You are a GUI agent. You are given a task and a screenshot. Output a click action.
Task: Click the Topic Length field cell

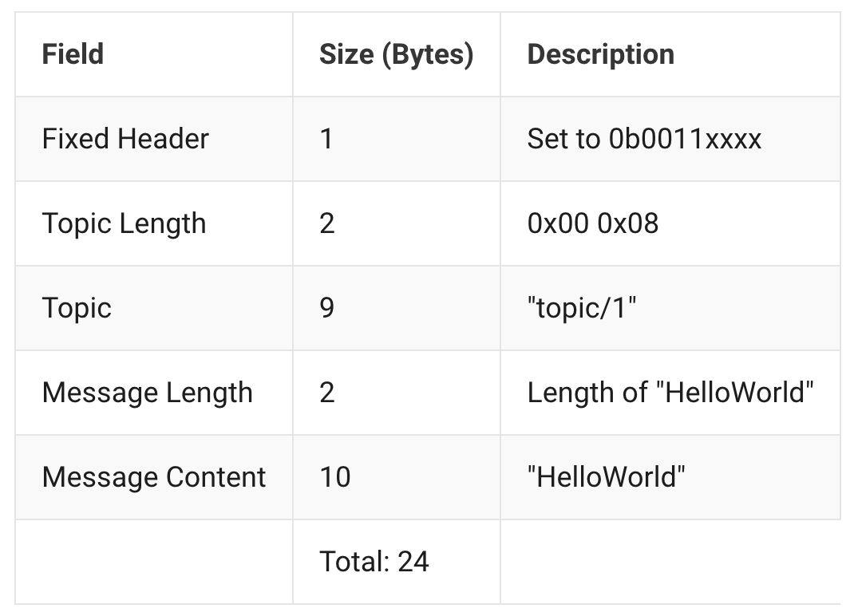[x=124, y=223]
